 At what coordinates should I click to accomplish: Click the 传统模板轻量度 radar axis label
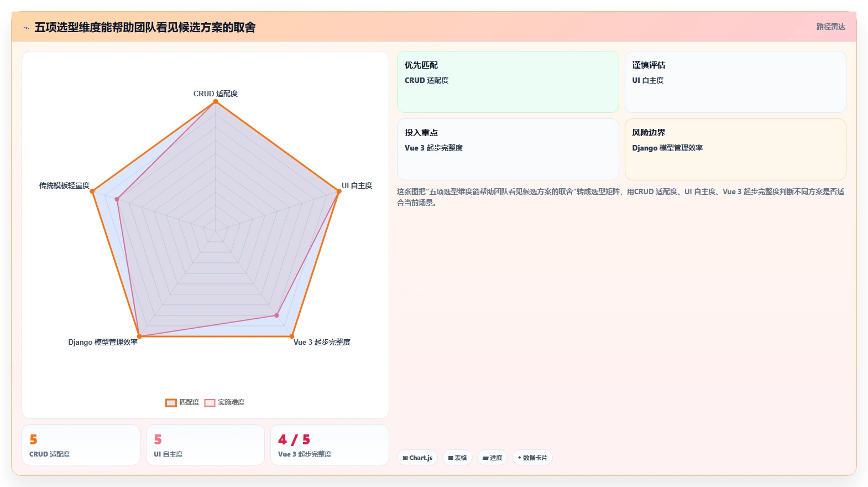[64, 185]
